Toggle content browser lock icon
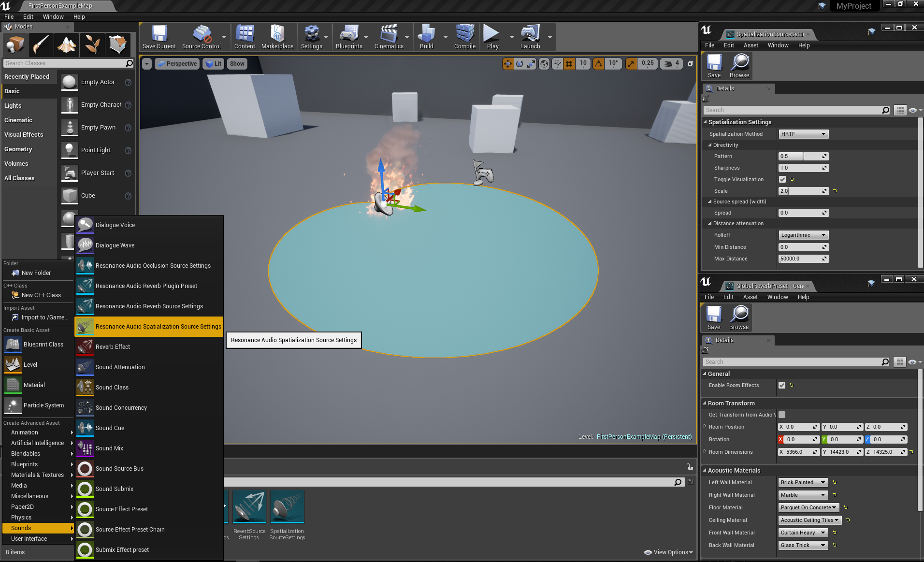The width and height of the screenshot is (924, 562). point(690,466)
